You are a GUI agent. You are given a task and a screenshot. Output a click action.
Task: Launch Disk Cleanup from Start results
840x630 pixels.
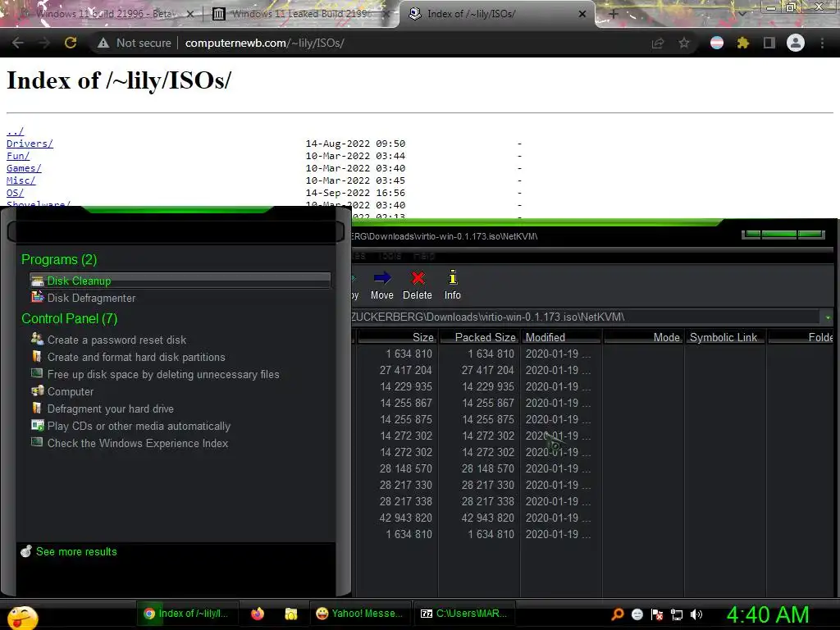180,281
